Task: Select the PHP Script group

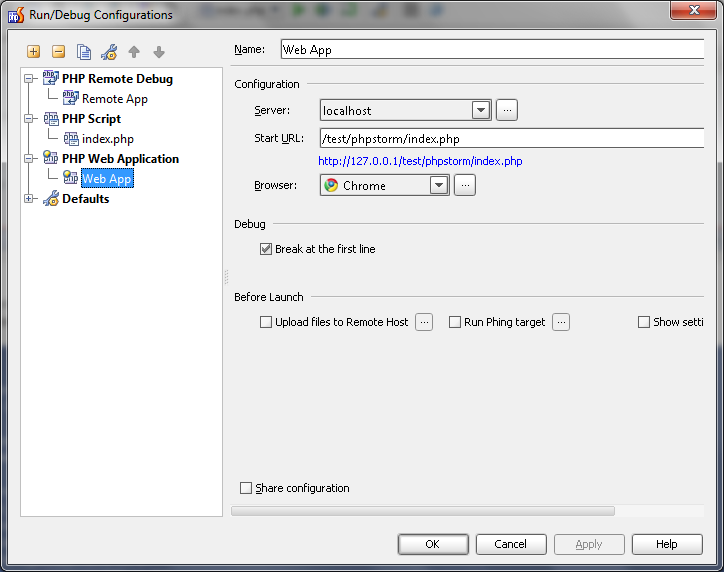Action: 91,119
